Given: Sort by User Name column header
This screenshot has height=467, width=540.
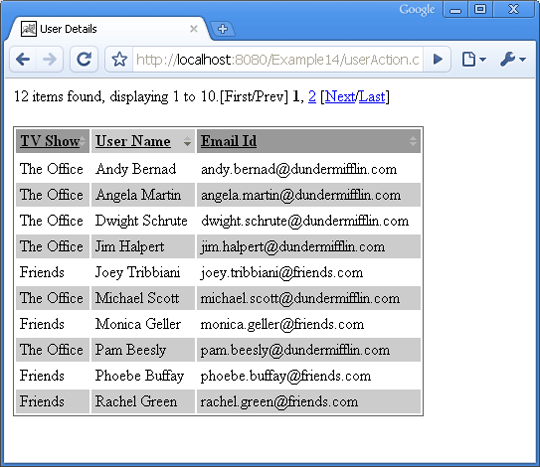Looking at the screenshot, I should pos(133,141).
